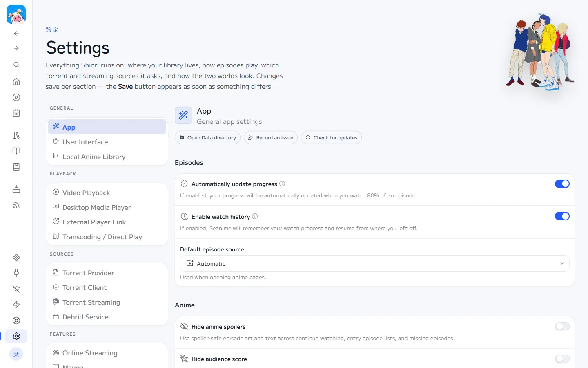Click Check for updates button
588x368 pixels.
(331, 138)
